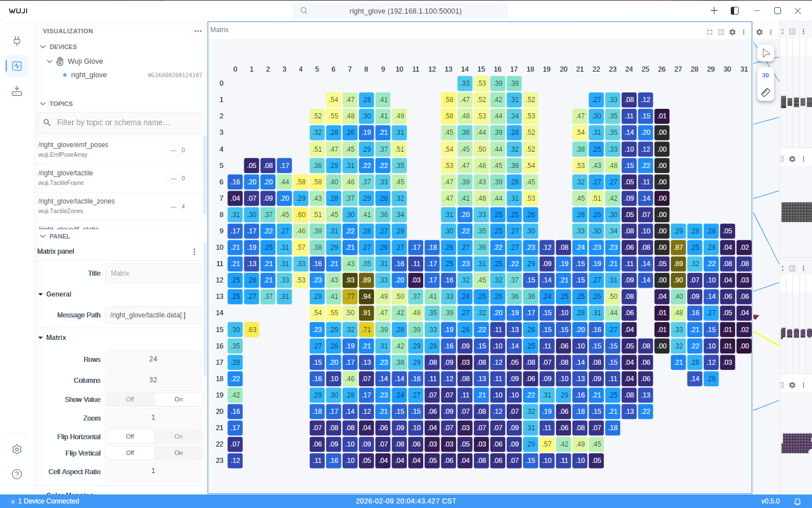The image size is (812, 508).
Task: Click the Matrix panel settings gear
Action: 732,32
